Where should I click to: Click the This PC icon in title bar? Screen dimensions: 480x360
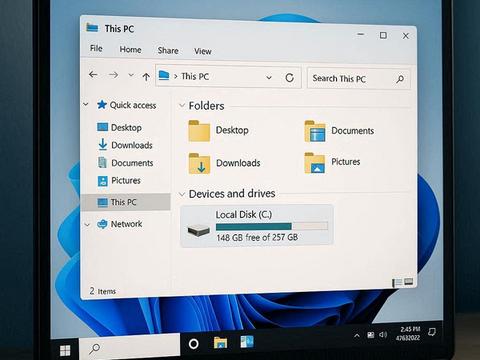pyautogui.click(x=92, y=27)
